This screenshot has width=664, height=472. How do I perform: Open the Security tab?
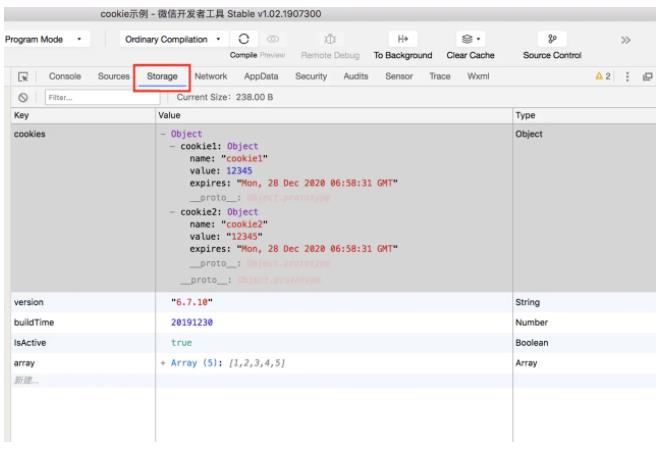point(311,76)
